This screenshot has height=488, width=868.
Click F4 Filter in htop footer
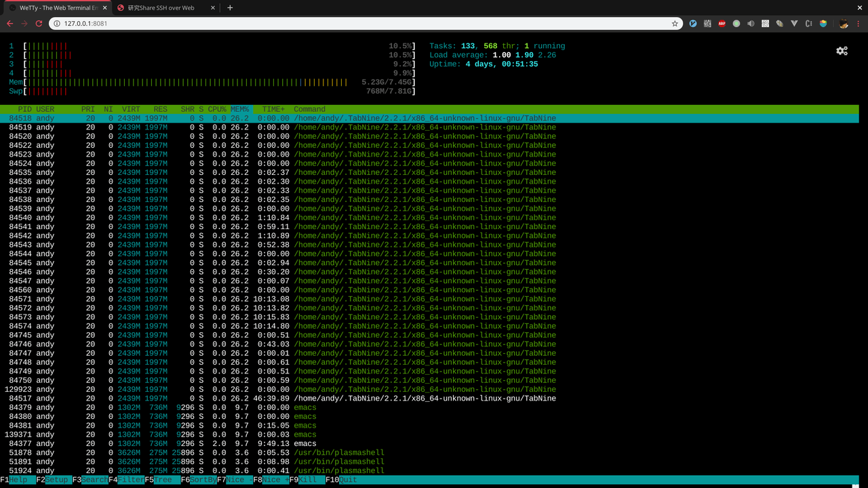(x=127, y=480)
